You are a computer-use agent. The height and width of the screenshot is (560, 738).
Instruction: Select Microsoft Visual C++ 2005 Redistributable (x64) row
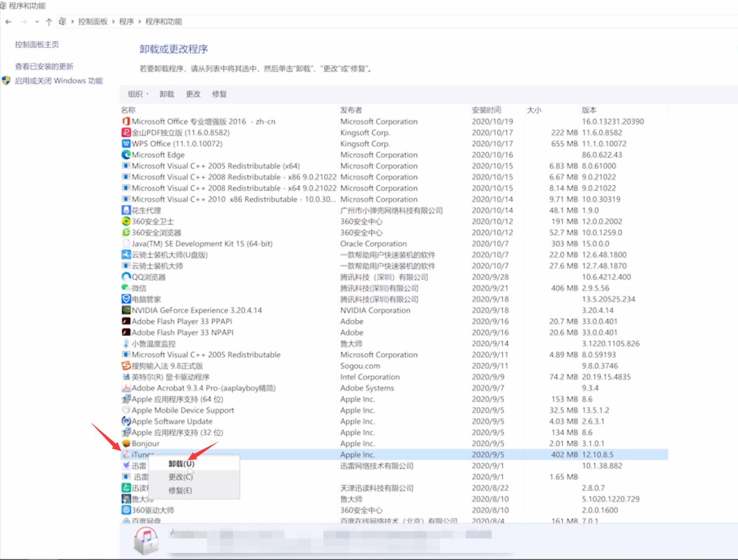pyautogui.click(x=394, y=166)
